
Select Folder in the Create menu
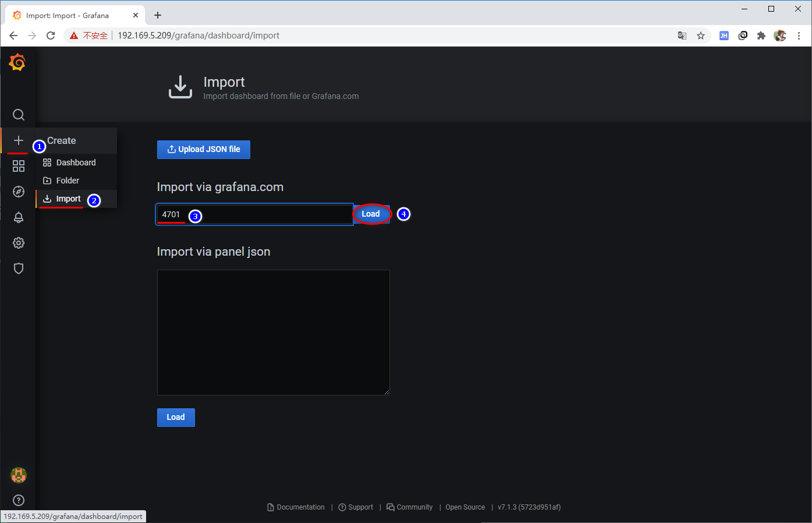76,181
